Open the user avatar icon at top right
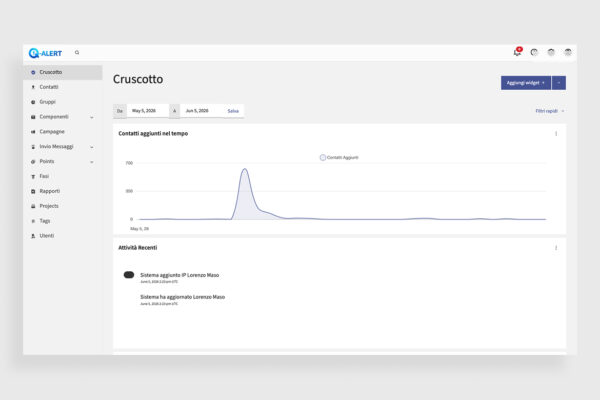600x400 pixels. [568, 52]
